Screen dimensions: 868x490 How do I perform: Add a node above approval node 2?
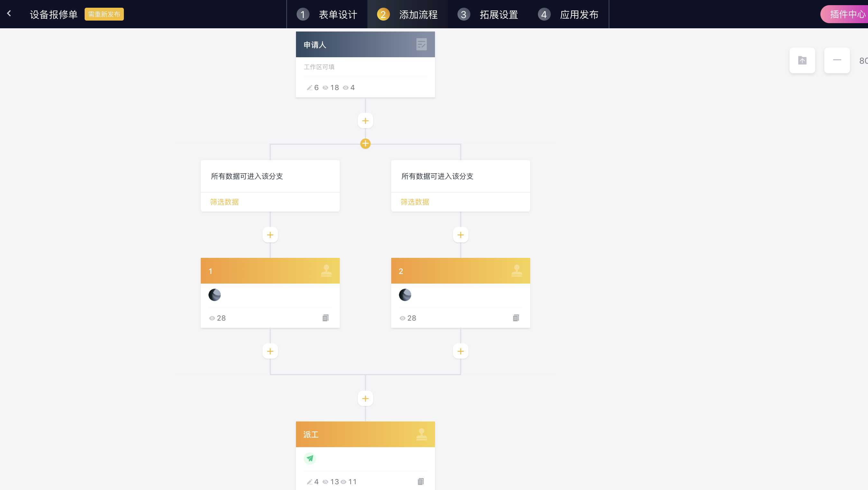pos(461,235)
